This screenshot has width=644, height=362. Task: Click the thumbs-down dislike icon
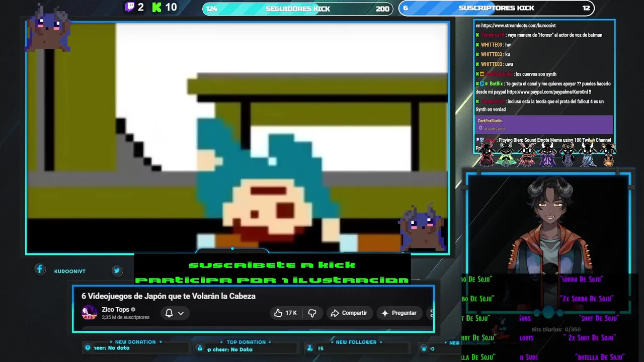click(312, 313)
